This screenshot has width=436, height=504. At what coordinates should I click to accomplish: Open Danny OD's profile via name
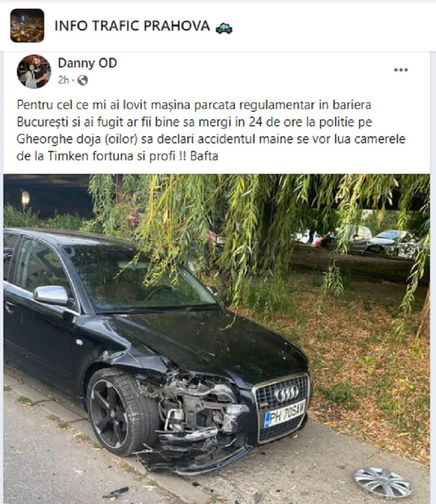[87, 63]
